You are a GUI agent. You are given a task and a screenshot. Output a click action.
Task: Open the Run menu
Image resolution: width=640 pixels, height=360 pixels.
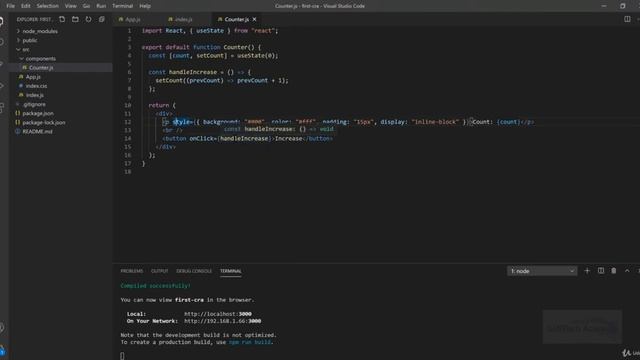click(101, 6)
